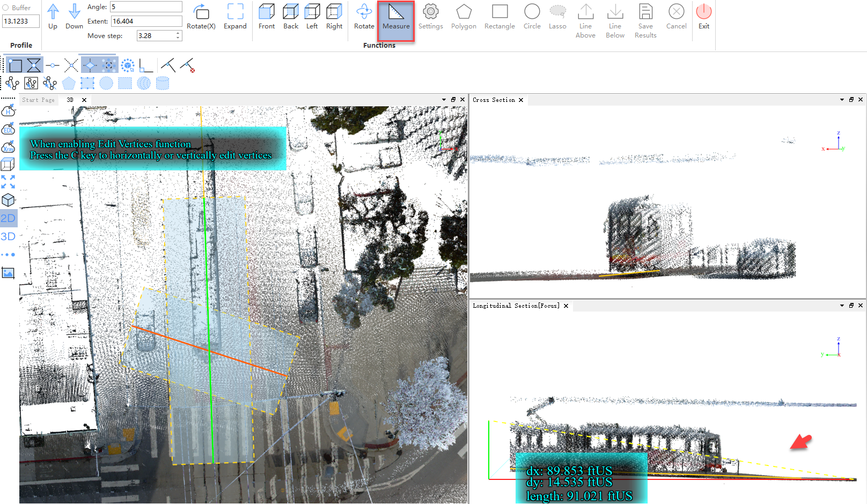Click the Rotate(X) icon
The height and width of the screenshot is (504, 867).
coord(201,17)
